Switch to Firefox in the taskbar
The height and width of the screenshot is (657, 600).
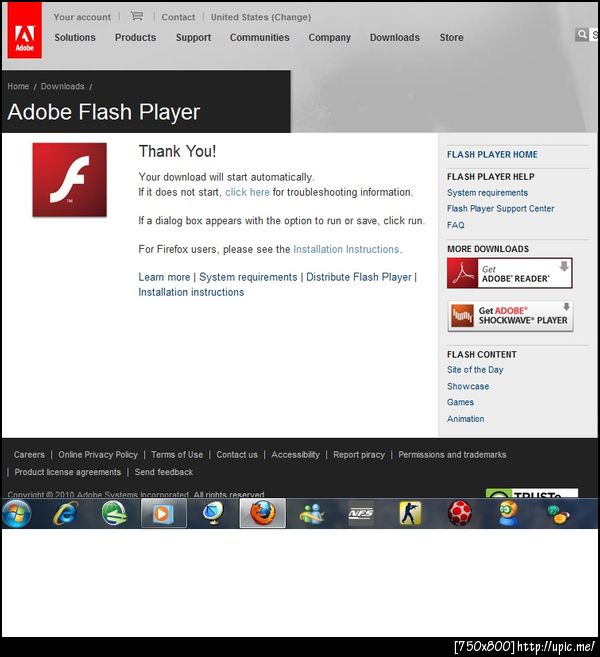263,513
